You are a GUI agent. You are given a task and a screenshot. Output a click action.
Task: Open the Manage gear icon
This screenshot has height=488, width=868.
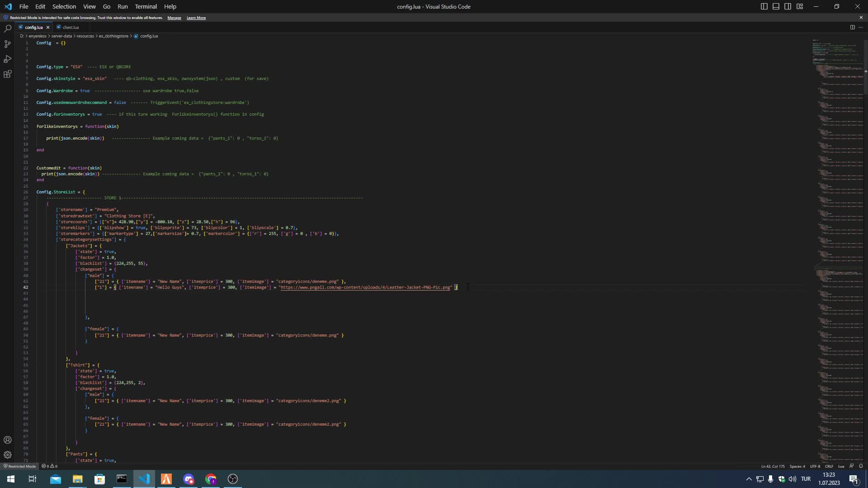[7, 455]
